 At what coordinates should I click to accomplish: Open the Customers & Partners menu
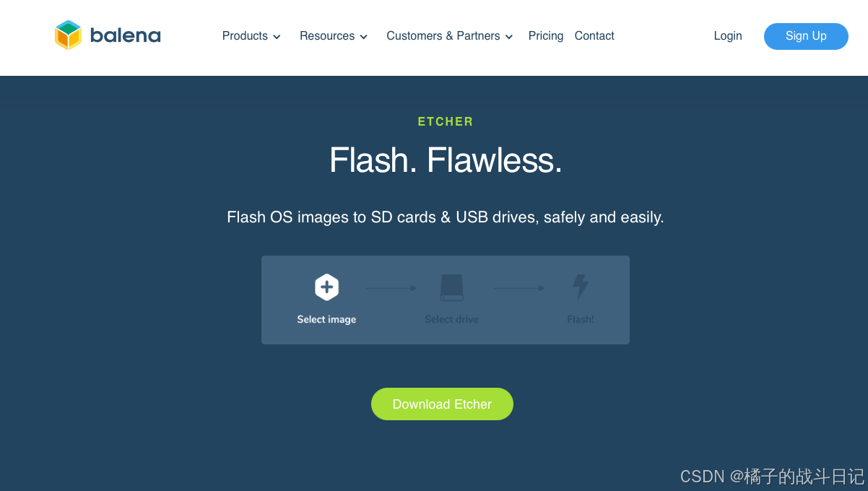(x=443, y=35)
